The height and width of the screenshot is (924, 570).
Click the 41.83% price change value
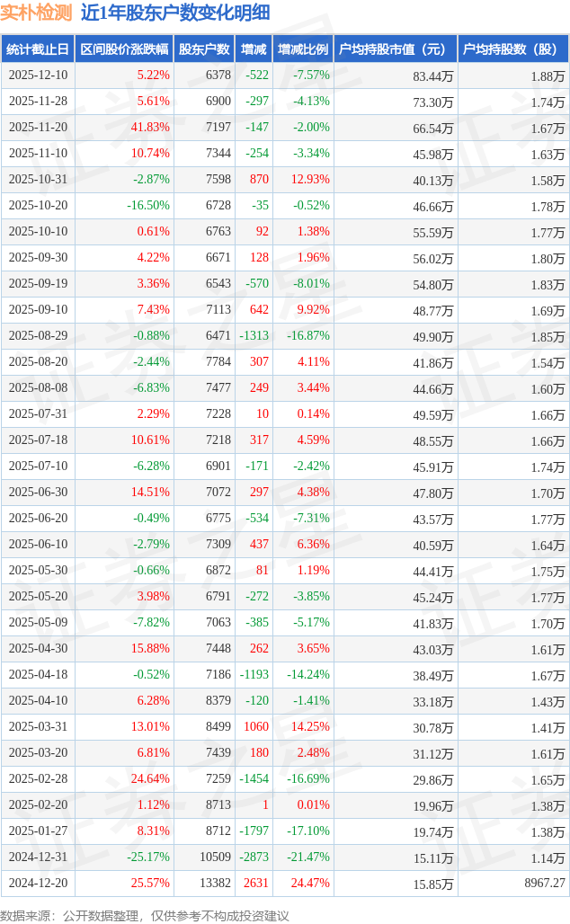pos(149,128)
